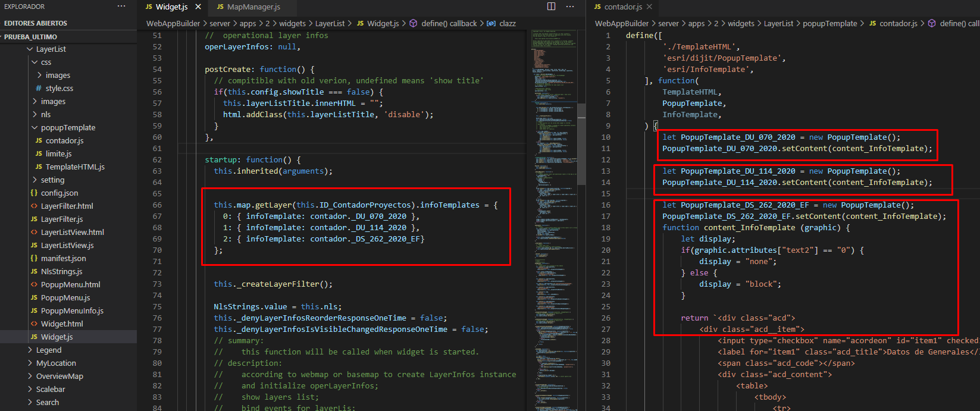Open limite.js file
This screenshot has width=980, height=411.
pos(58,154)
